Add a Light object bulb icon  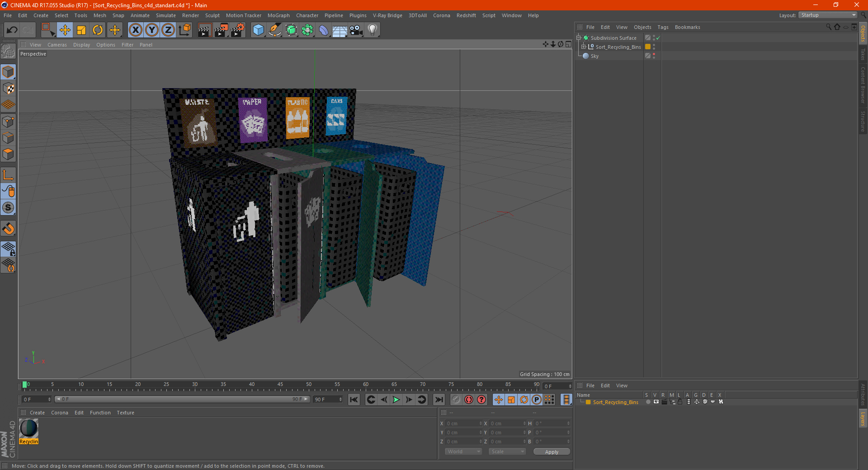373,30
